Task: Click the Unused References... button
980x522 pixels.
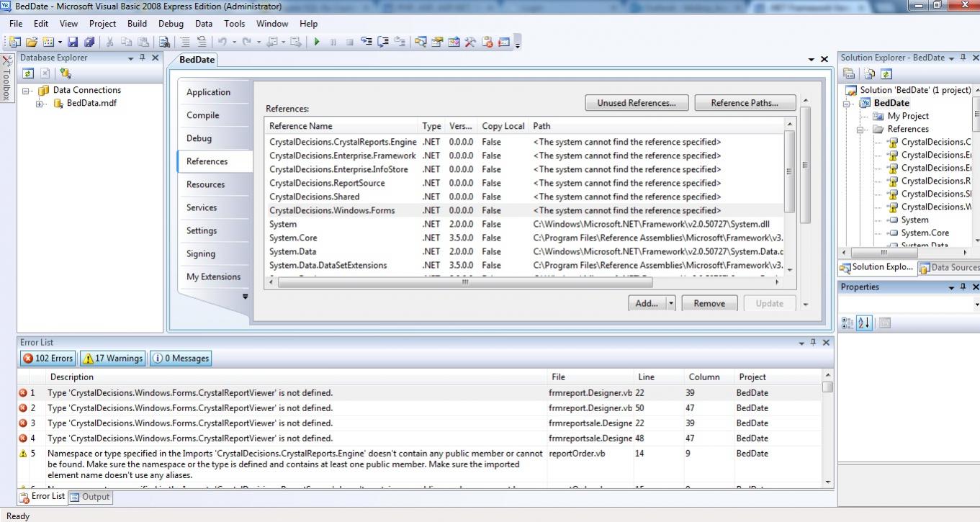Action: click(x=637, y=103)
